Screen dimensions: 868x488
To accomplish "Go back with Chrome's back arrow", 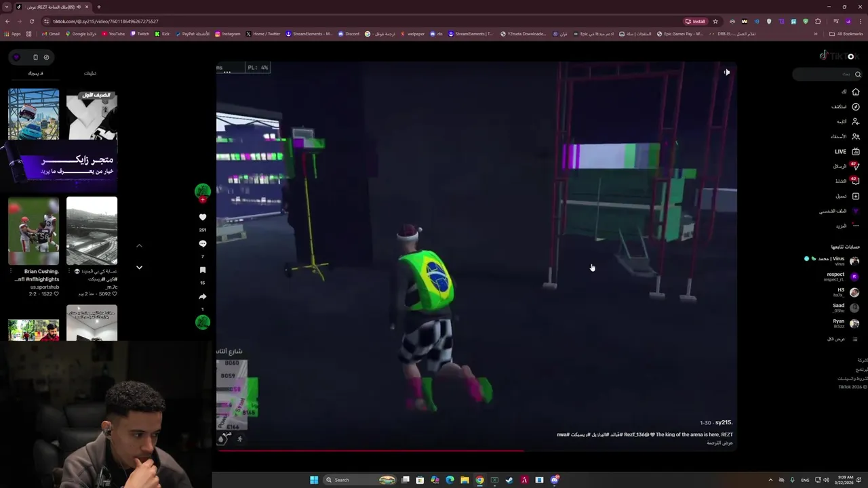I will [7, 21].
